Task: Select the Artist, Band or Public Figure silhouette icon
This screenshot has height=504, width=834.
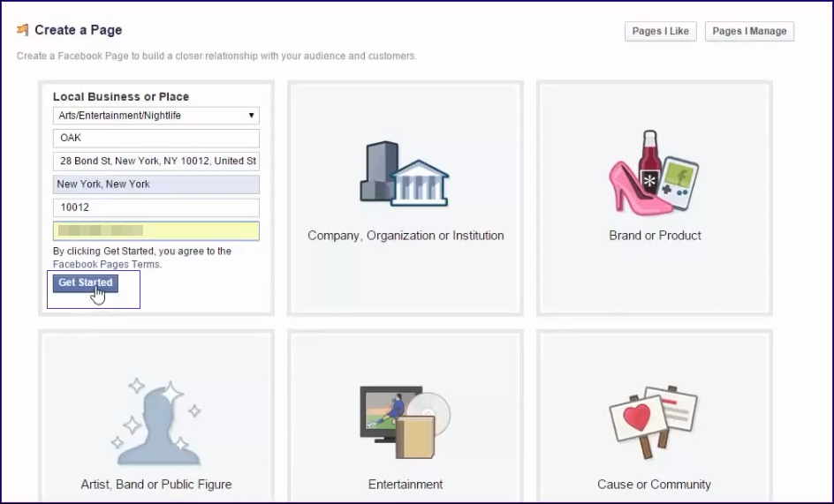Action: pos(155,422)
